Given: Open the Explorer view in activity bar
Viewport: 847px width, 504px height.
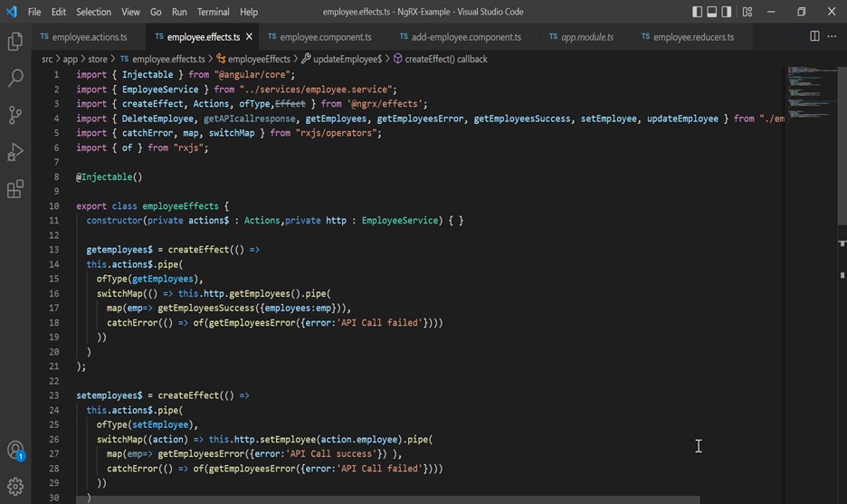Looking at the screenshot, I should [x=15, y=42].
